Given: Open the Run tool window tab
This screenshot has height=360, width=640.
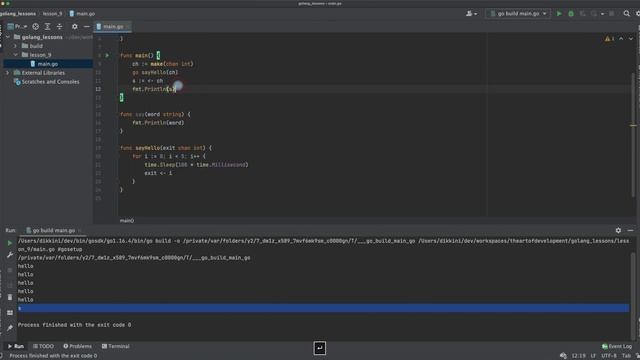Looking at the screenshot, I should [x=16, y=346].
